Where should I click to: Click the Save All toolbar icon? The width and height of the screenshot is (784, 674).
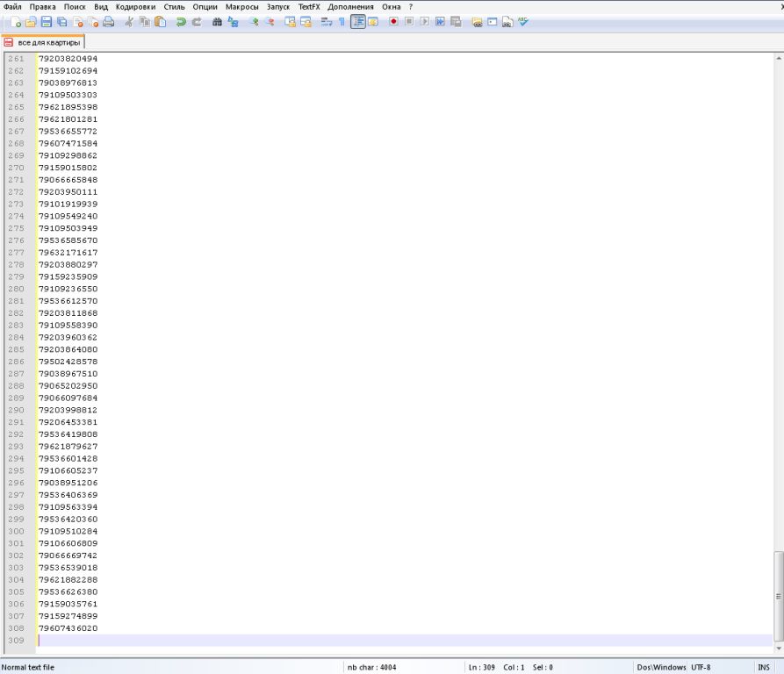pyautogui.click(x=62, y=21)
